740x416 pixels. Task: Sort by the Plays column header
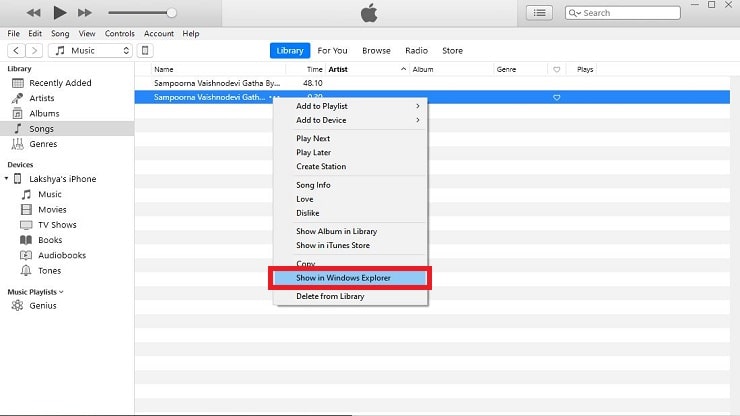click(585, 69)
